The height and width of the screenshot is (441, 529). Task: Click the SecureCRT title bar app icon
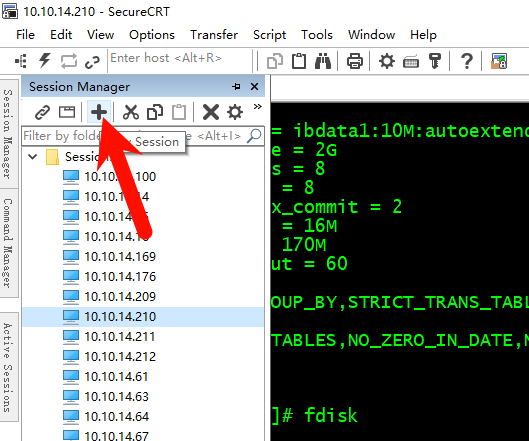pos(10,11)
